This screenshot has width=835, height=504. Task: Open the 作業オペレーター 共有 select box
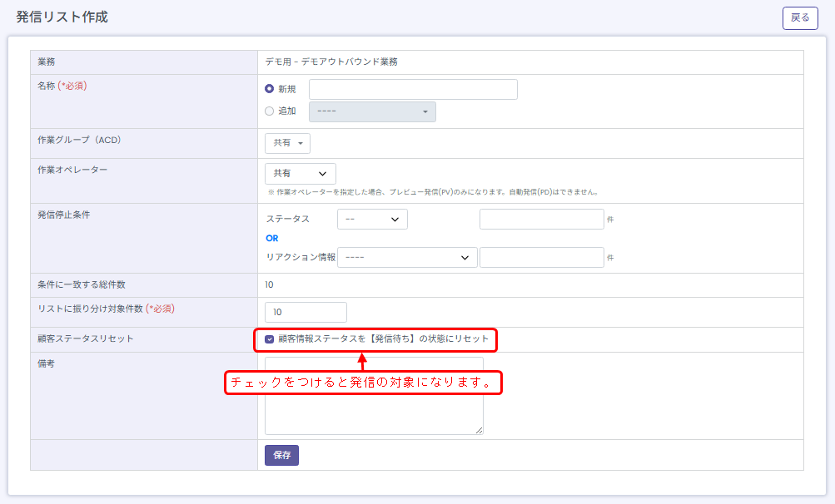point(300,174)
